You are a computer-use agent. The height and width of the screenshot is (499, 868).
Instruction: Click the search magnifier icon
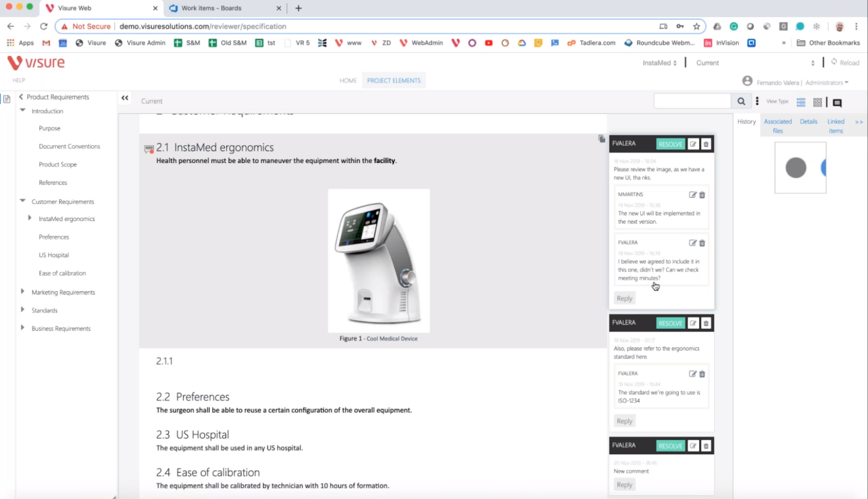[x=741, y=101]
